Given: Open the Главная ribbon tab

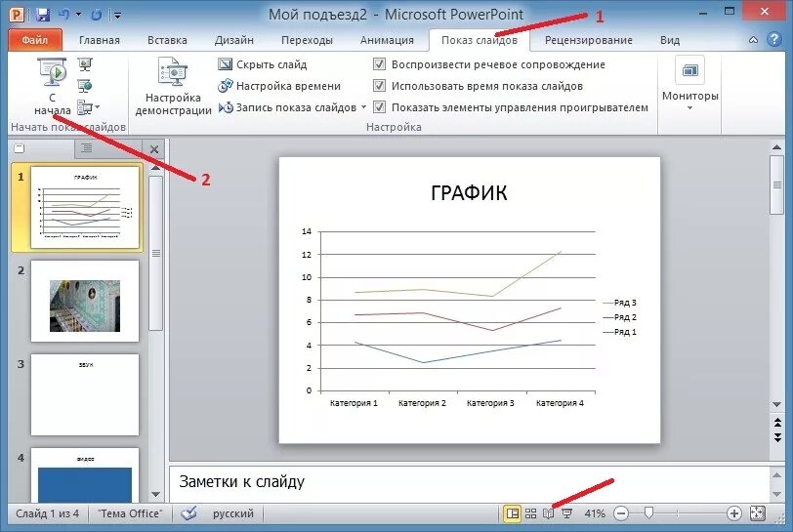Looking at the screenshot, I should click(x=100, y=40).
